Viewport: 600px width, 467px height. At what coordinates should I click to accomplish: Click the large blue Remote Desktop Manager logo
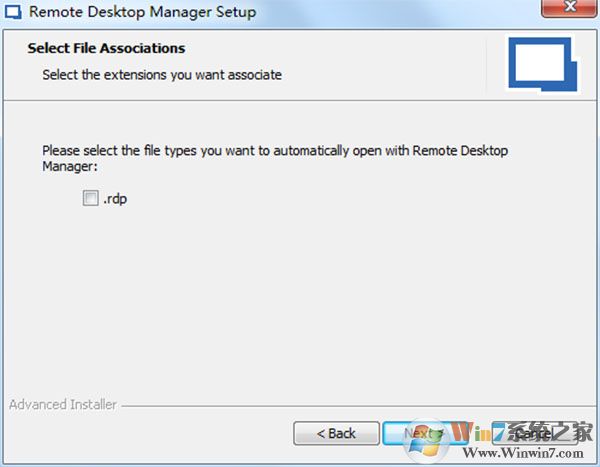(x=541, y=68)
